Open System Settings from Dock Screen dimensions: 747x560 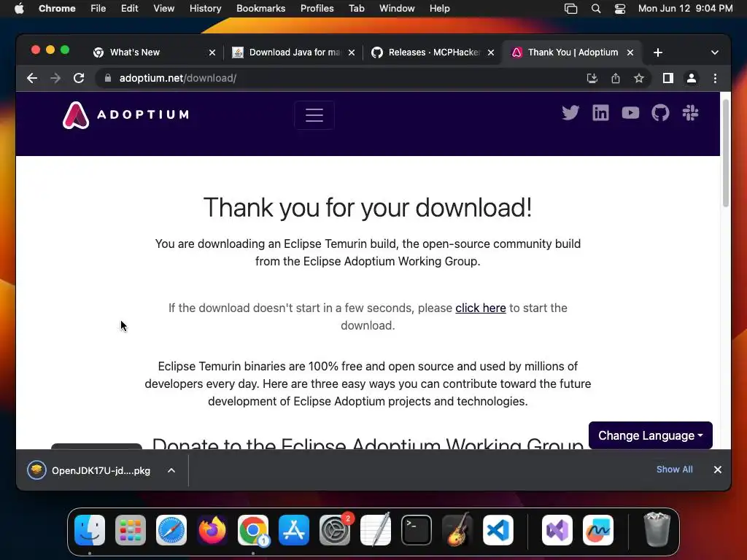pyautogui.click(x=335, y=530)
